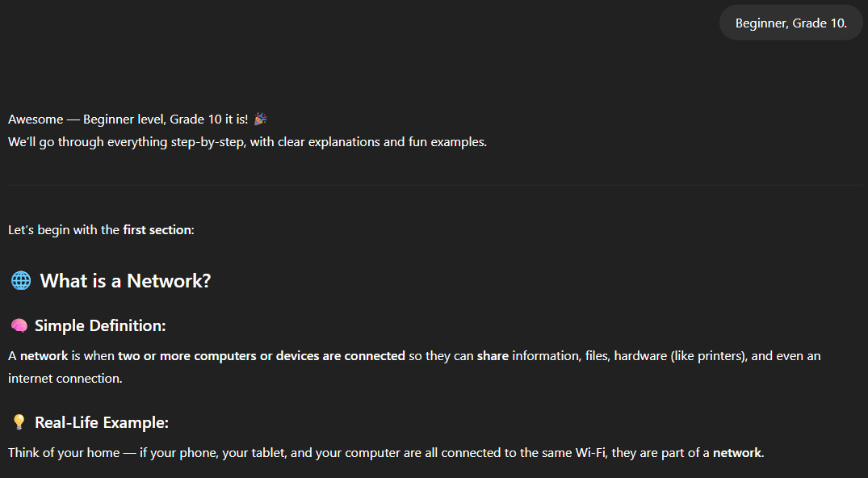Click the "What is a Network?" heading

click(x=125, y=281)
